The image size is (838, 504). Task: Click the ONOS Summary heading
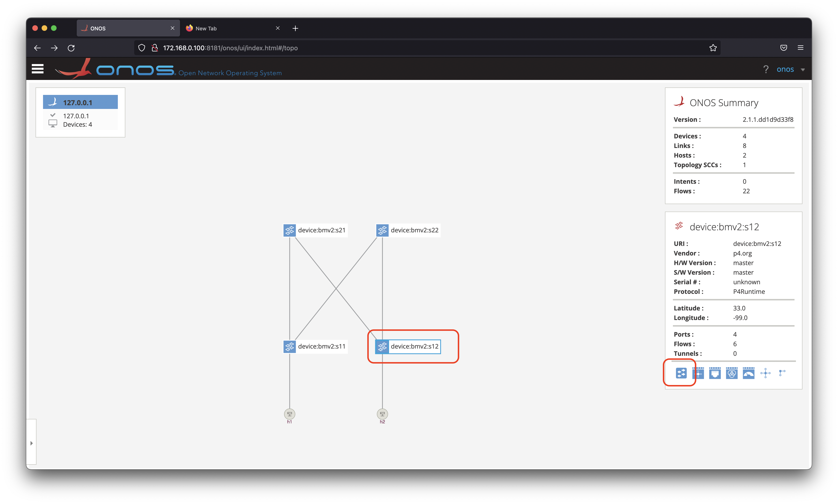(724, 103)
